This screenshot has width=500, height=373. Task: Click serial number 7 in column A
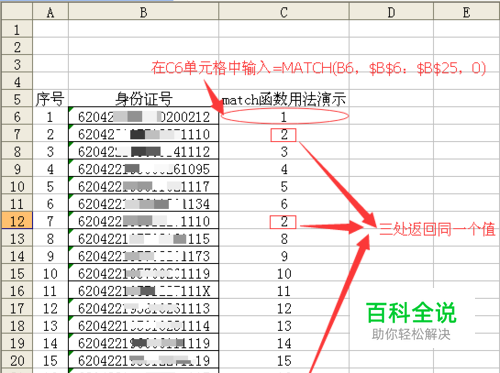click(50, 221)
